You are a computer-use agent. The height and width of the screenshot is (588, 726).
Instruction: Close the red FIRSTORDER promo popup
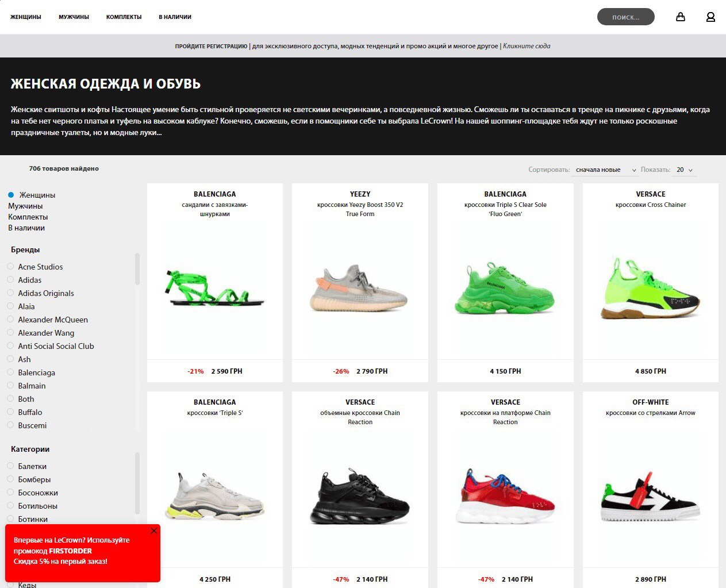point(153,531)
